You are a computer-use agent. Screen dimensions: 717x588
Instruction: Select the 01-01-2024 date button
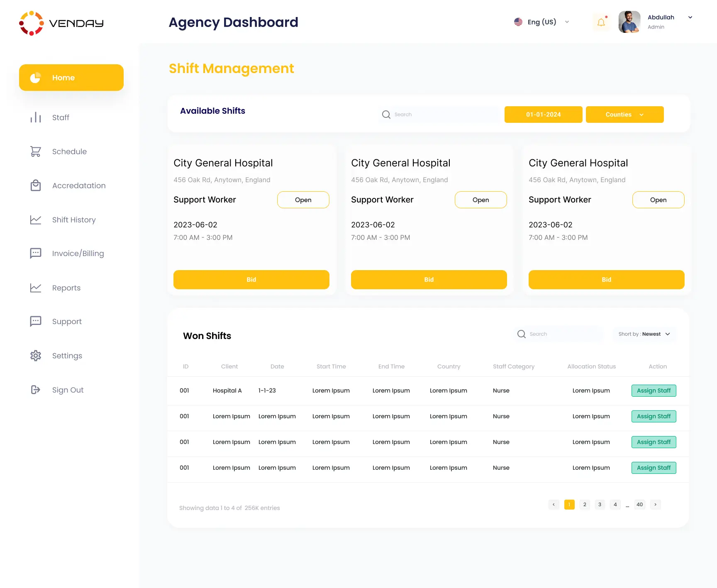[543, 115]
